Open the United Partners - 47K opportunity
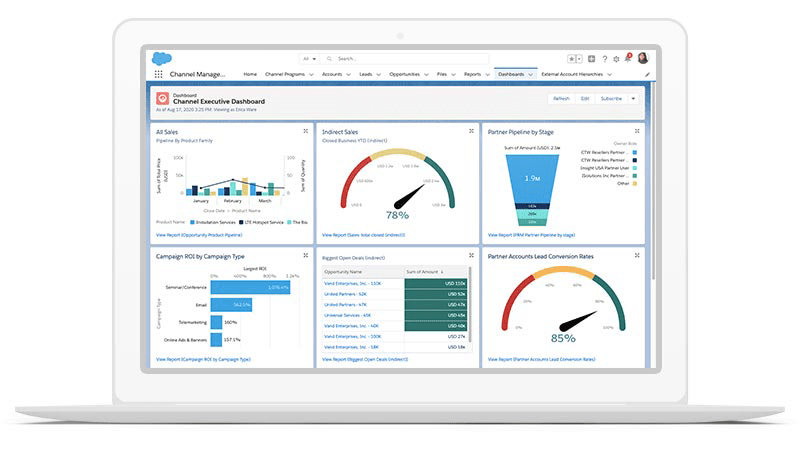800x450 pixels. click(345, 305)
